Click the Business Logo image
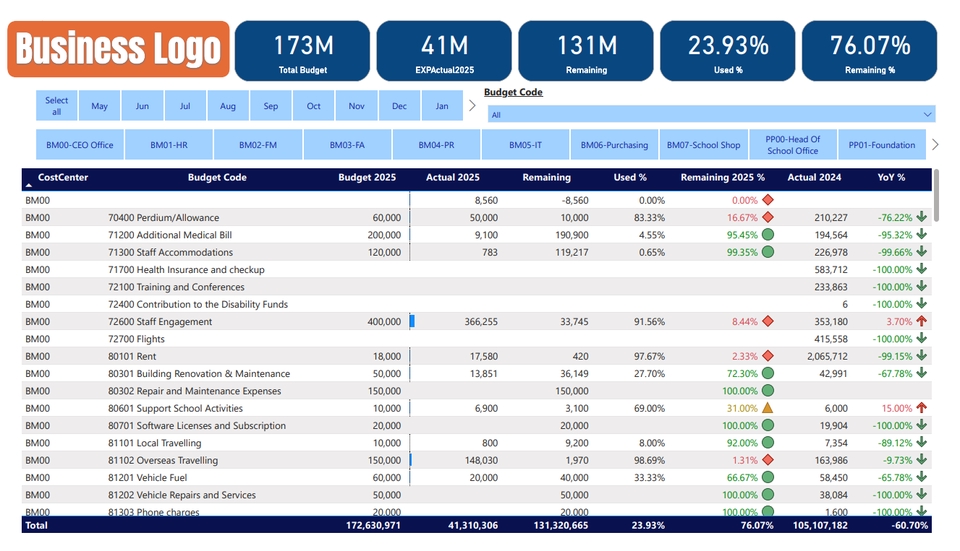Screen dimensions: 960x551 tap(119, 49)
